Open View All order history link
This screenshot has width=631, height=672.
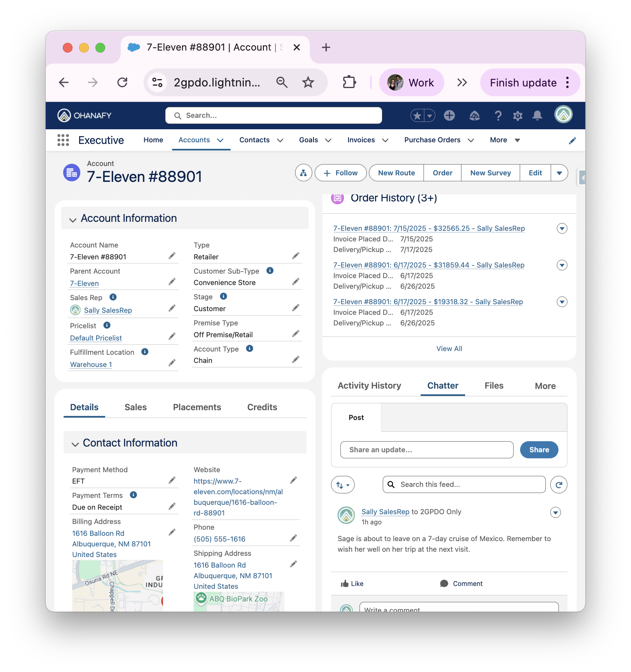coord(449,349)
